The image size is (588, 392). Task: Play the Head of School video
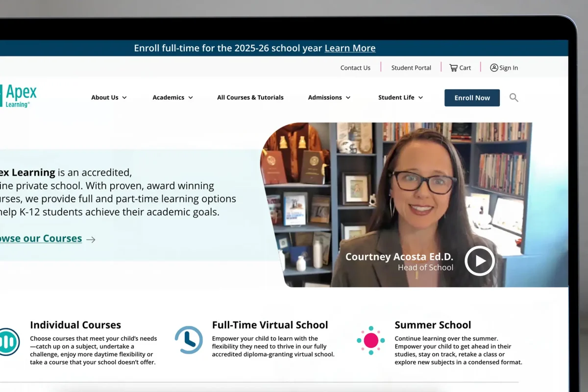(x=479, y=261)
